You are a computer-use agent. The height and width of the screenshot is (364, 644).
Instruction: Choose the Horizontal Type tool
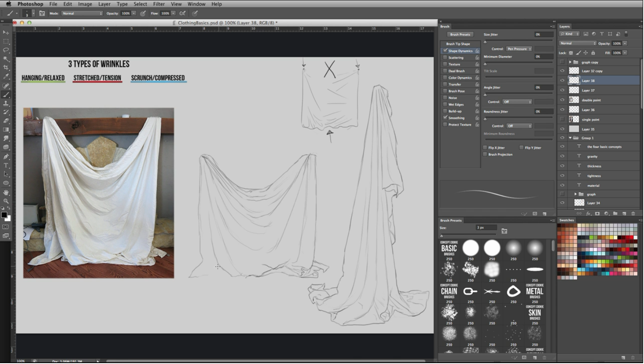6,165
